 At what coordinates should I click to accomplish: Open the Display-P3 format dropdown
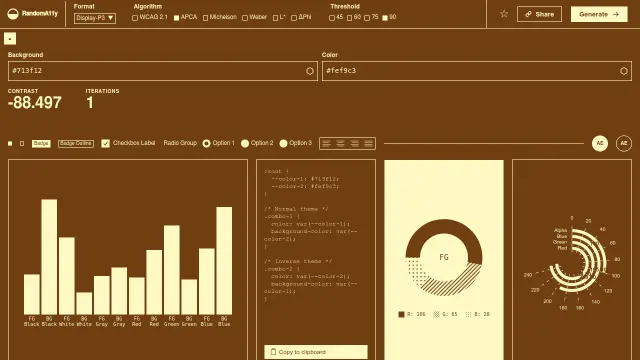click(x=95, y=18)
